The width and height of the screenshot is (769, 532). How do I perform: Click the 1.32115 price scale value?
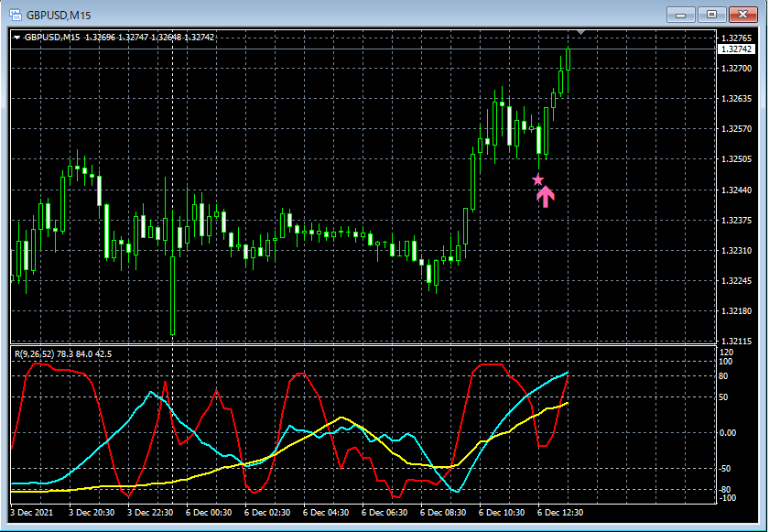(736, 342)
